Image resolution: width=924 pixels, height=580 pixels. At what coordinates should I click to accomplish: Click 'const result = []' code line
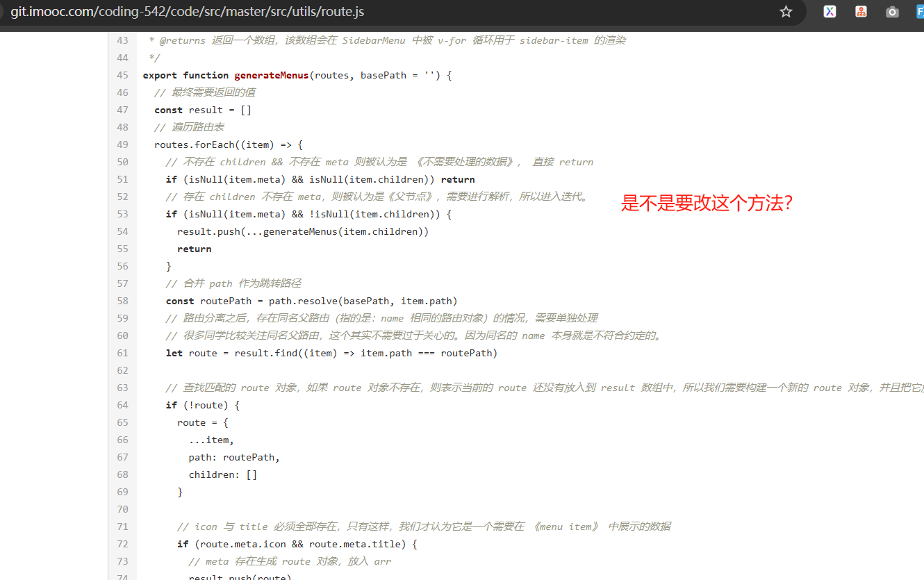click(x=203, y=110)
